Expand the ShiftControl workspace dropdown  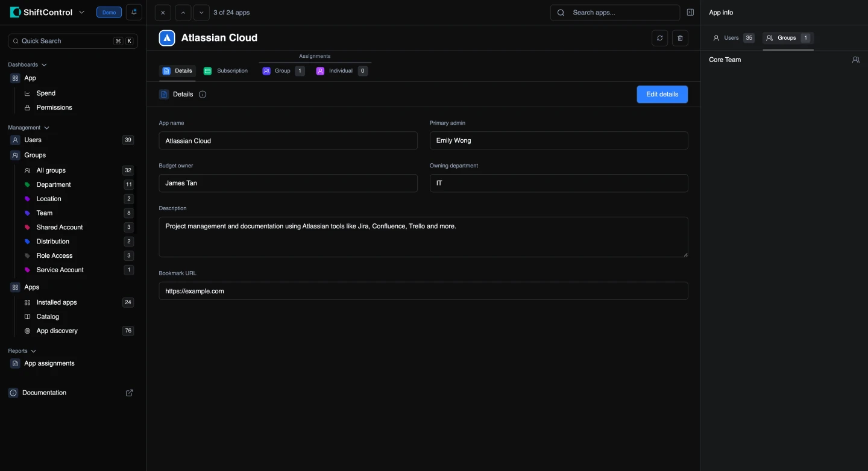click(82, 12)
